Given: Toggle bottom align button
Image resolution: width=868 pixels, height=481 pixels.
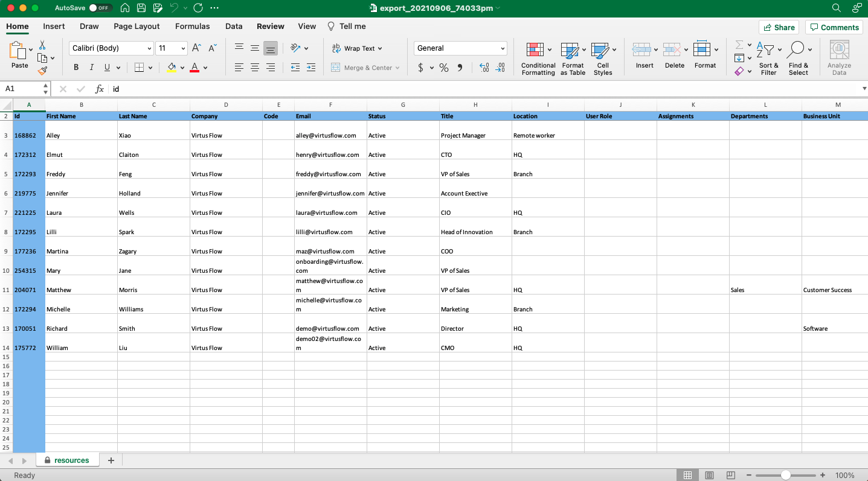Looking at the screenshot, I should (271, 48).
